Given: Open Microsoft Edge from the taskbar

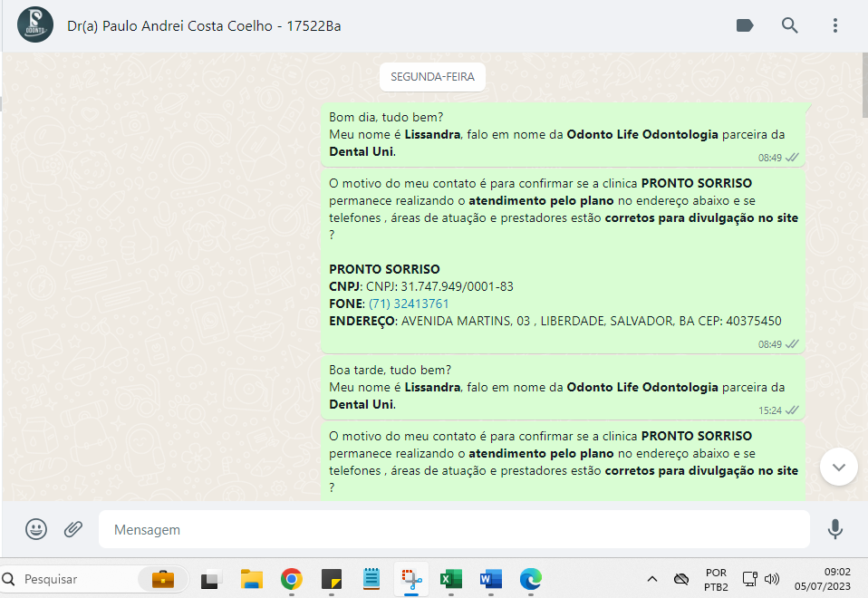Looking at the screenshot, I should coord(530,579).
